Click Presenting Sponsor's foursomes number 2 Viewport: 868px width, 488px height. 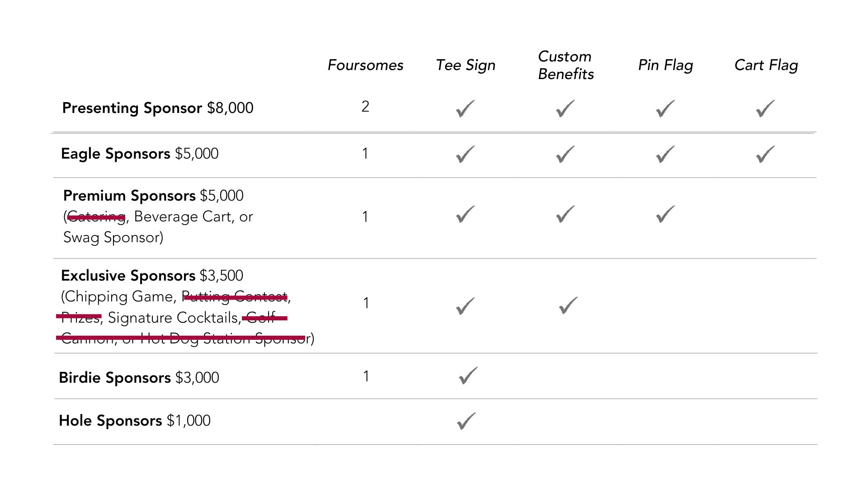[365, 107]
